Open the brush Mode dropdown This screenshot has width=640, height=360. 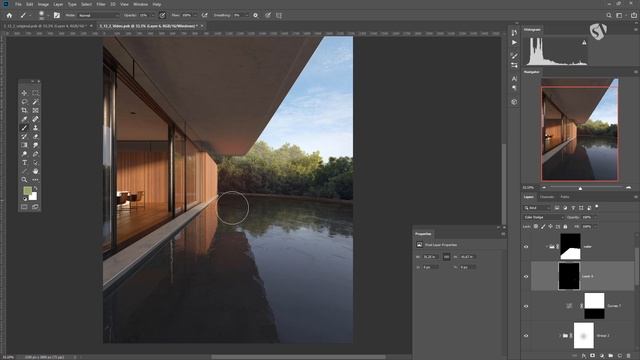[x=98, y=15]
